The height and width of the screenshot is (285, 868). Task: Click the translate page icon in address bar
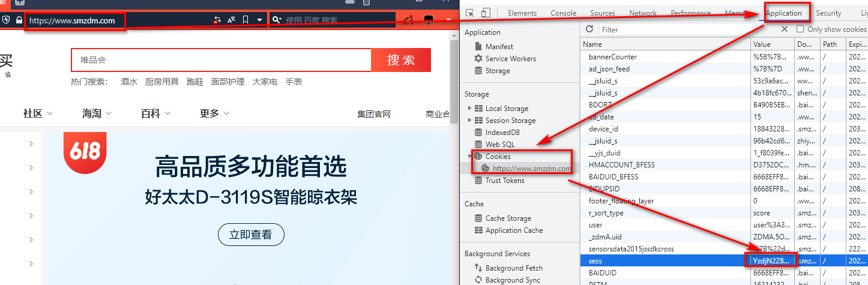point(231,20)
